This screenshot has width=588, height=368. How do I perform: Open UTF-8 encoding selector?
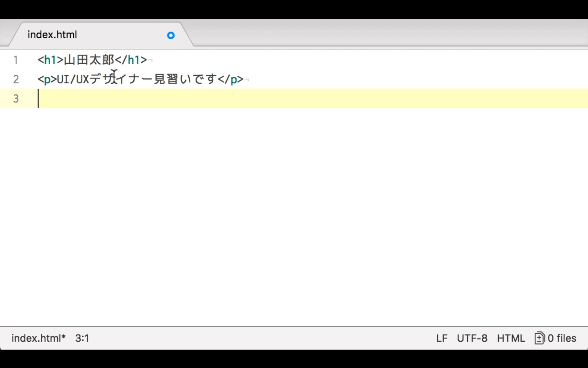click(472, 338)
